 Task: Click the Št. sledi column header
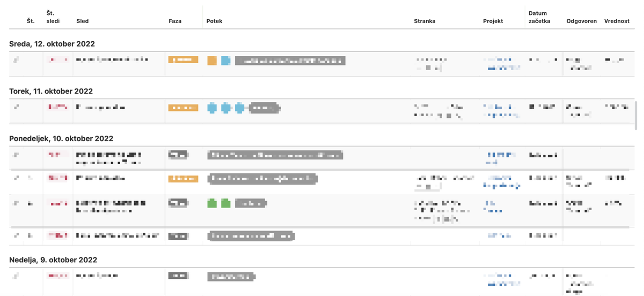(53, 17)
